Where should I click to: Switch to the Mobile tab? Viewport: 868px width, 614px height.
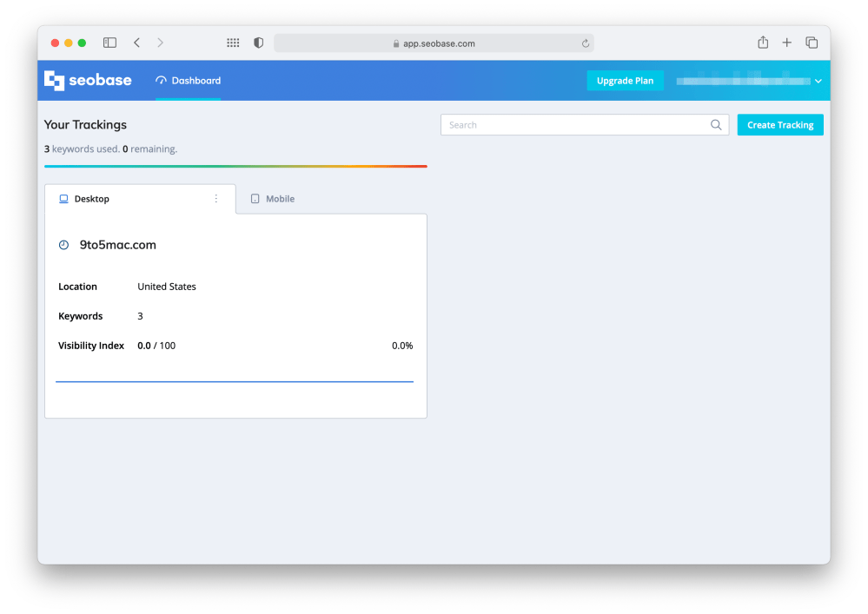point(273,199)
